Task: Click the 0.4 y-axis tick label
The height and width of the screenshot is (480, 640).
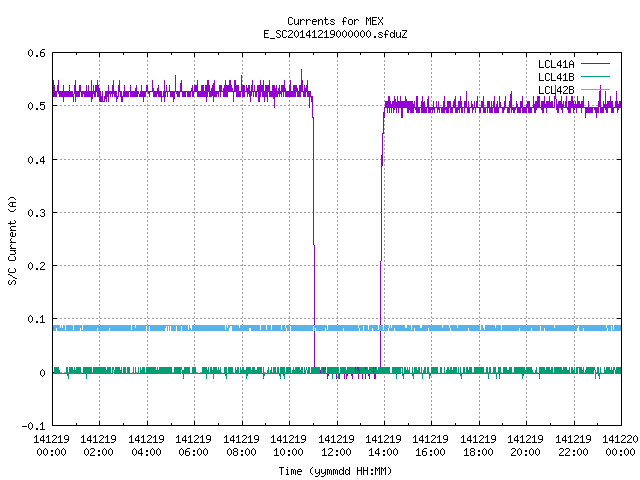Action: (x=36, y=160)
